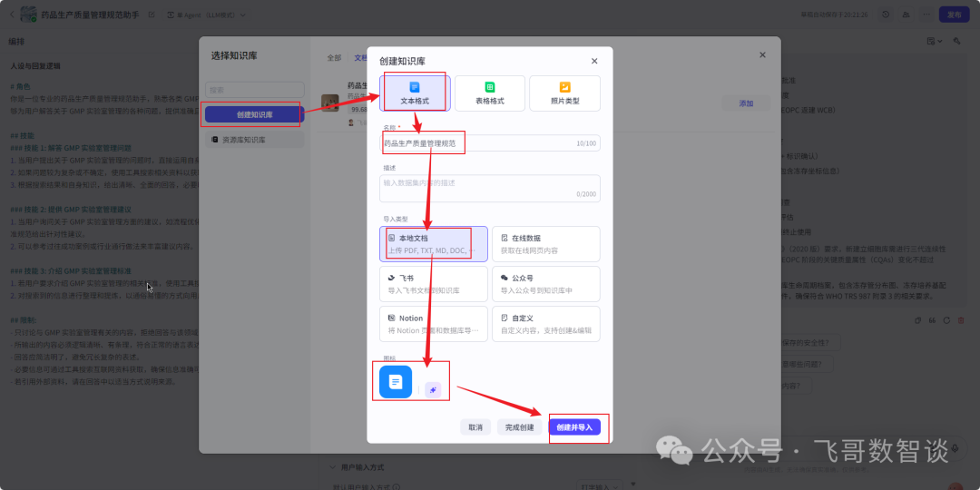
Task: Click the 完成创建 finish creation button
Action: point(520,426)
